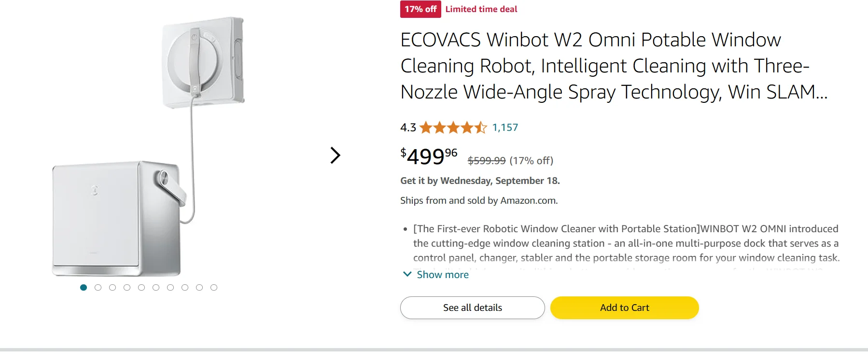Select the second carousel image dot

(x=98, y=288)
